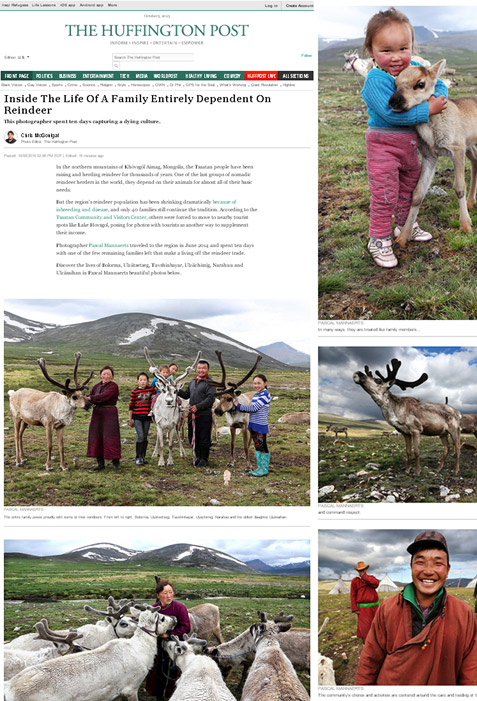Image resolution: width=477 pixels, height=701 pixels.
Task: Click the photo of child hugging reindeer
Action: point(397,163)
